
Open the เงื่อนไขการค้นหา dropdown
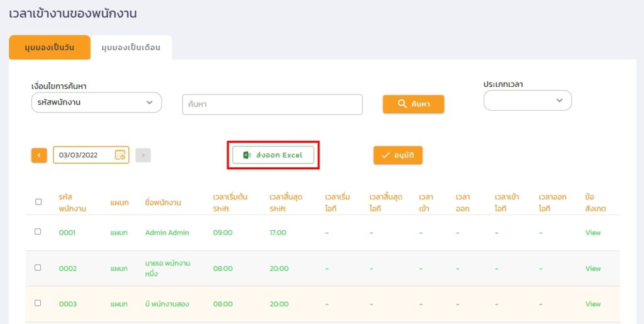click(96, 103)
